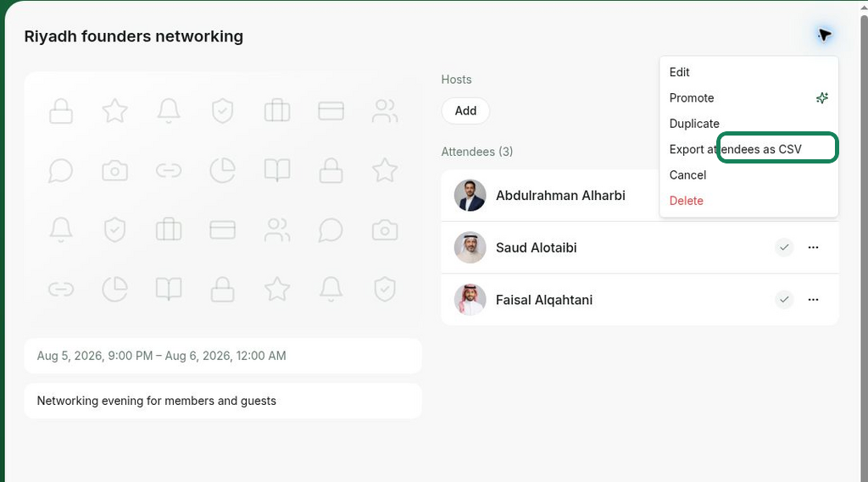Click Faisal Alqahtani's avatar photo
868x482 pixels.
[x=470, y=299]
